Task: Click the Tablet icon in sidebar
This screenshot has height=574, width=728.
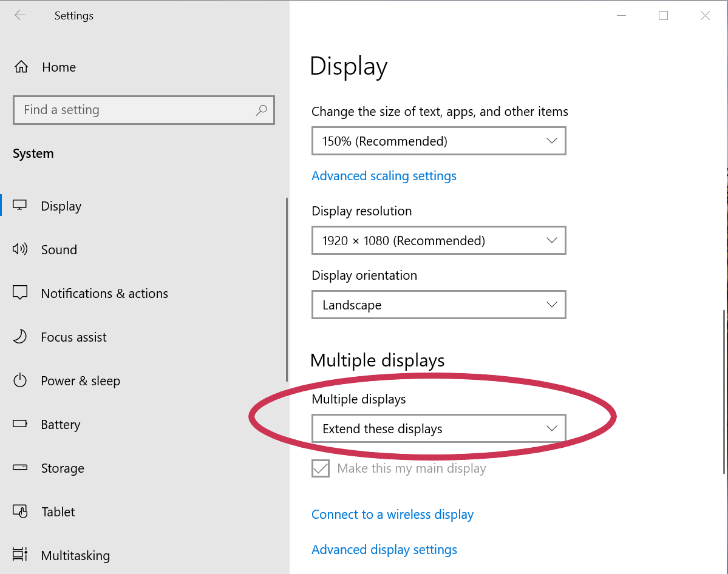Action: [x=20, y=512]
